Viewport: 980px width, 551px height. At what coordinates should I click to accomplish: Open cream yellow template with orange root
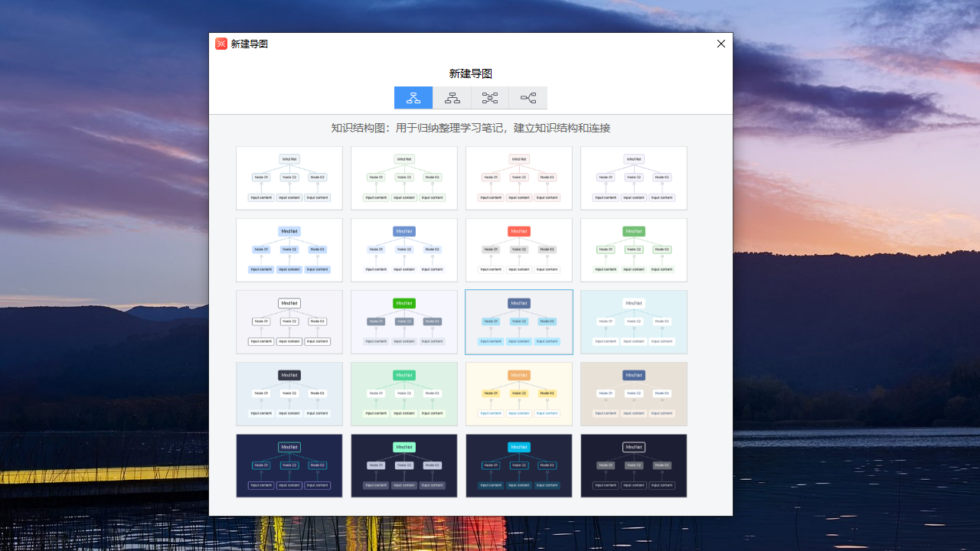(x=519, y=394)
